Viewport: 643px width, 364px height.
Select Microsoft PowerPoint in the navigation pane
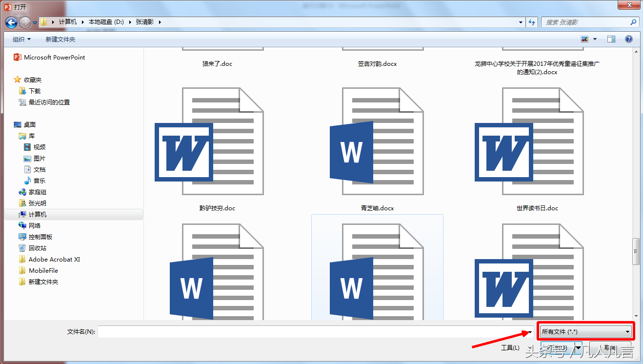(49, 57)
